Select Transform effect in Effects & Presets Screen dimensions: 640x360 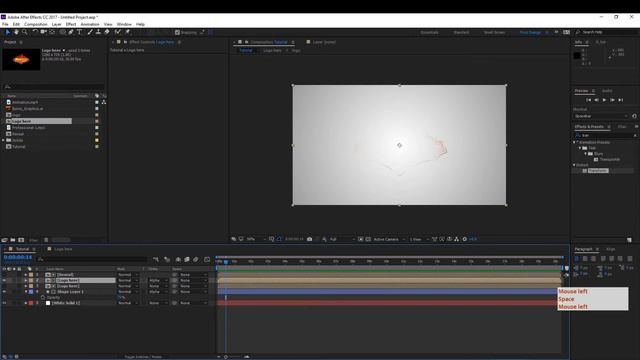tap(598, 171)
